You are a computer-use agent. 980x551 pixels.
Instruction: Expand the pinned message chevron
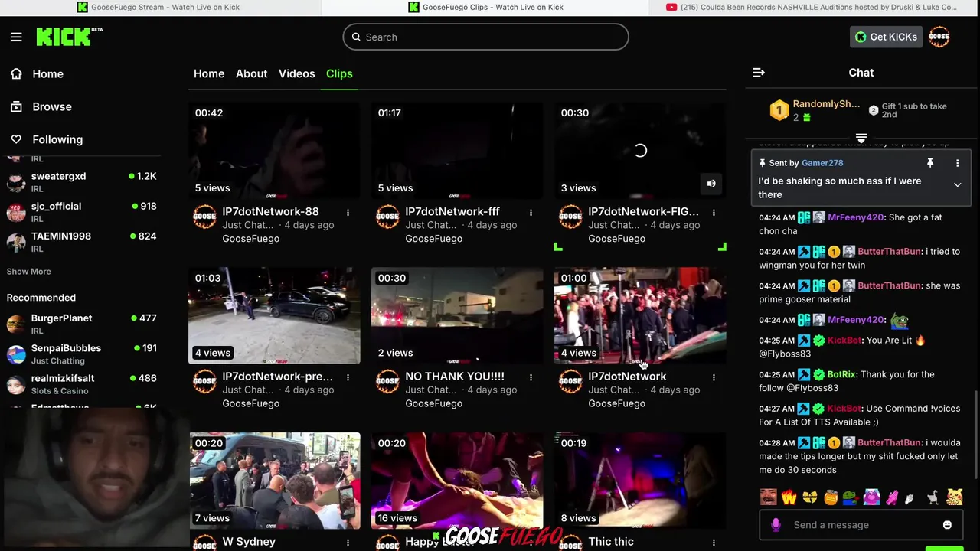point(957,185)
